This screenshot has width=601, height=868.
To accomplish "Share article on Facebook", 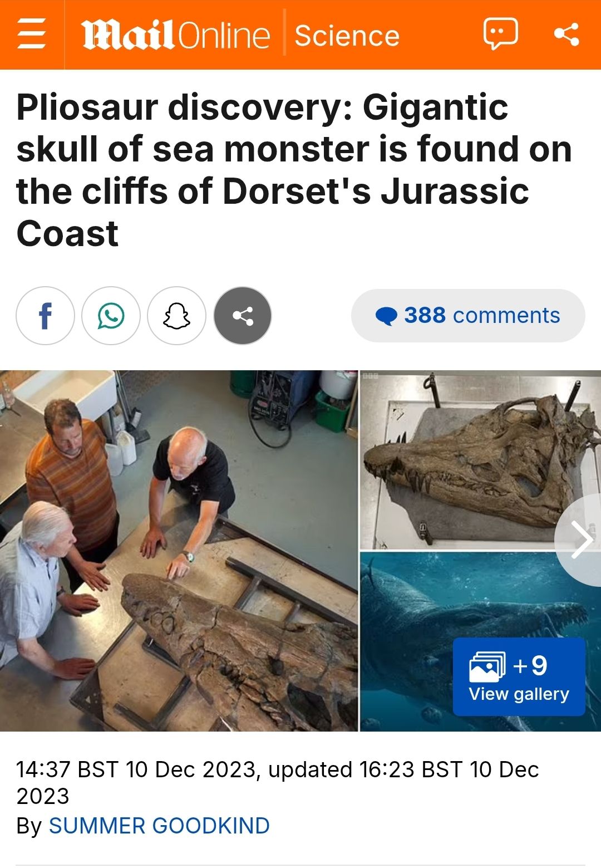I will coord(45,316).
